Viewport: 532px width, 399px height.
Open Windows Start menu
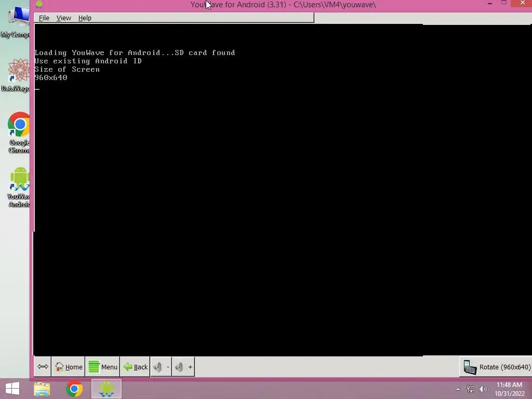point(12,389)
